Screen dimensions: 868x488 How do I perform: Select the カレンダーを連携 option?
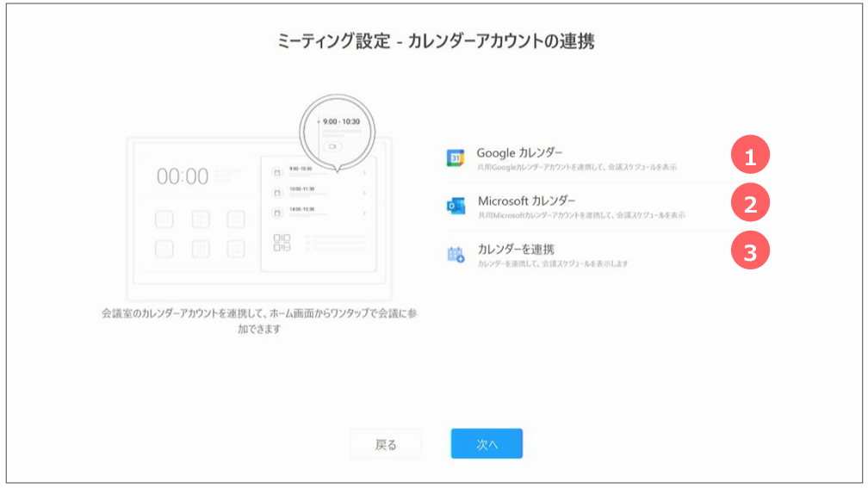pos(608,255)
